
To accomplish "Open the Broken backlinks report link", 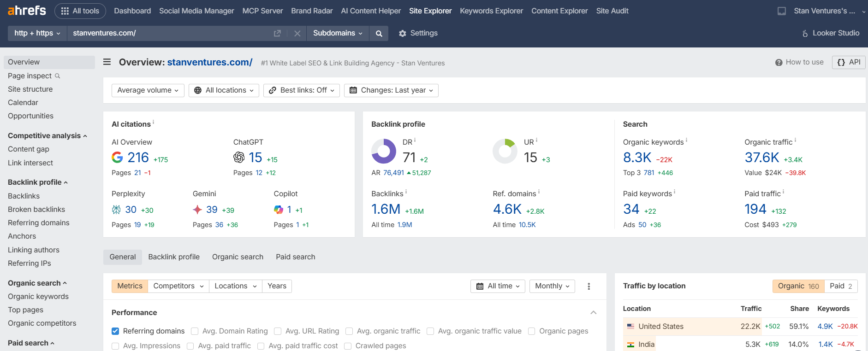I will (36, 209).
